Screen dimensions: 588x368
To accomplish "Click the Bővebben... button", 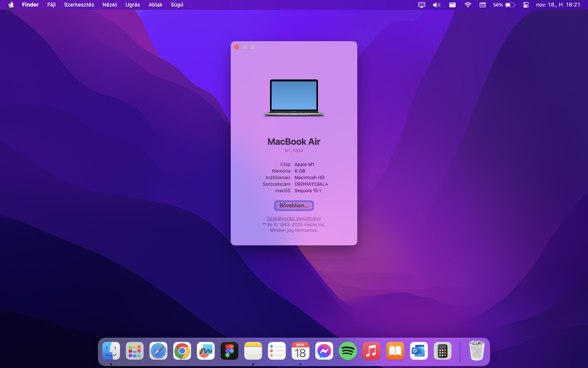I will point(294,205).
